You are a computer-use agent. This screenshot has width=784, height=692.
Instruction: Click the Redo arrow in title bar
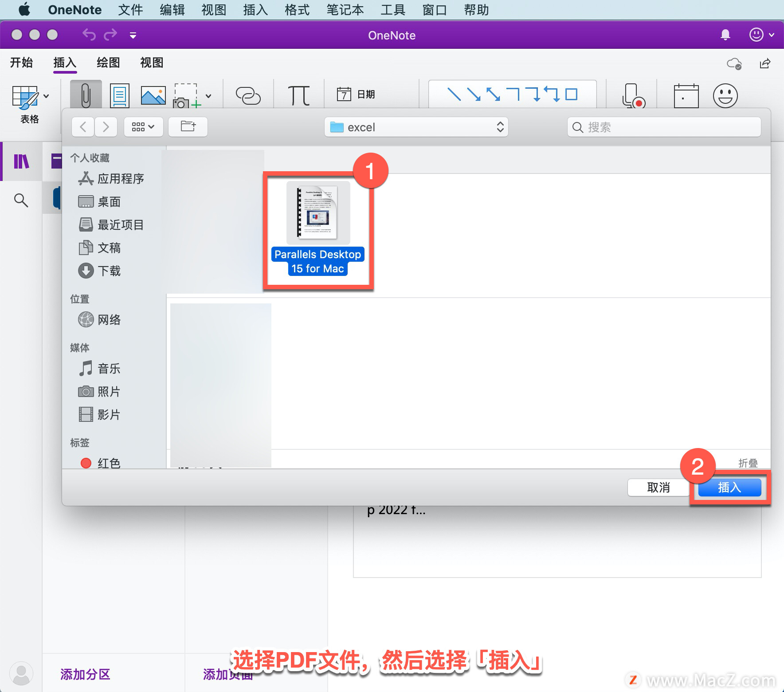110,35
